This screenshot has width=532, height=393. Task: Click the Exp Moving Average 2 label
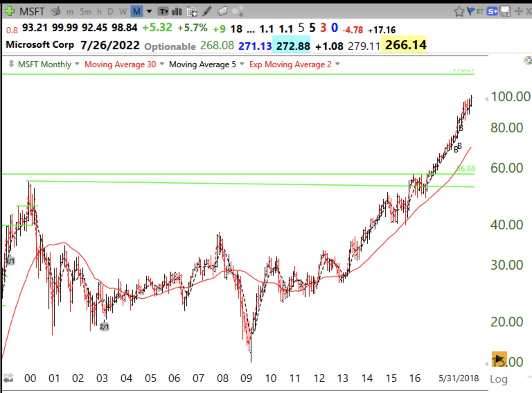click(290, 64)
